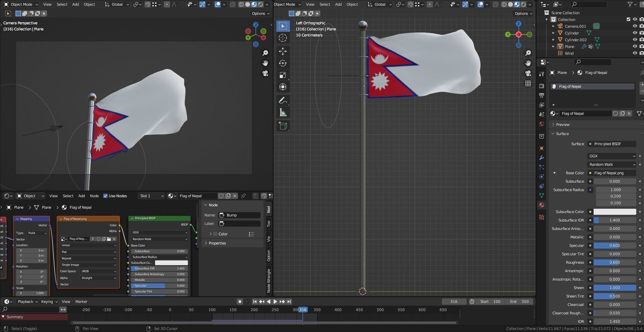Open the Modifier Properties wrench tab
Image resolution: width=644 pixels, height=332 pixels.
[542, 158]
